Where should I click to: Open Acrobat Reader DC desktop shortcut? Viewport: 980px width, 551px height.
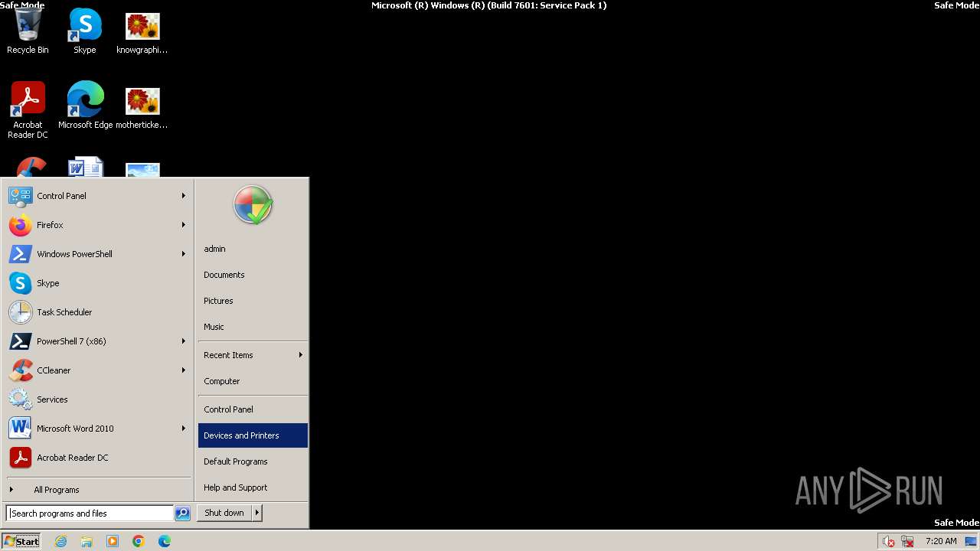point(28,110)
